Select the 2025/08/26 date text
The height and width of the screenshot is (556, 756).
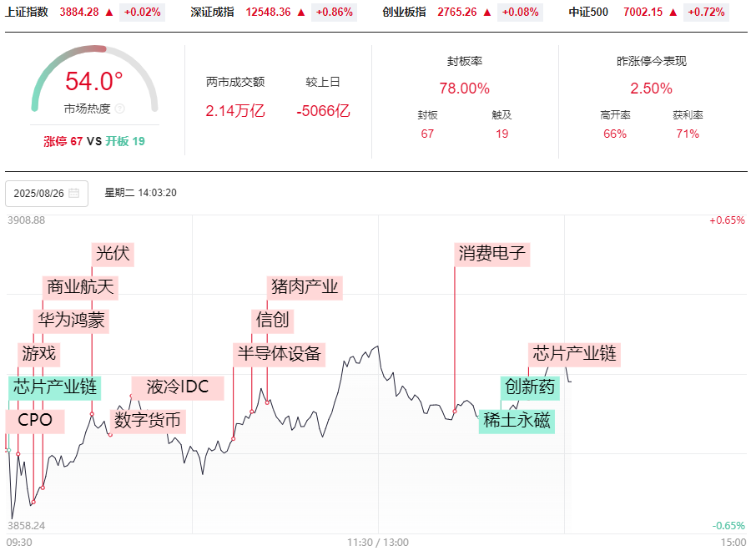pyautogui.click(x=38, y=193)
